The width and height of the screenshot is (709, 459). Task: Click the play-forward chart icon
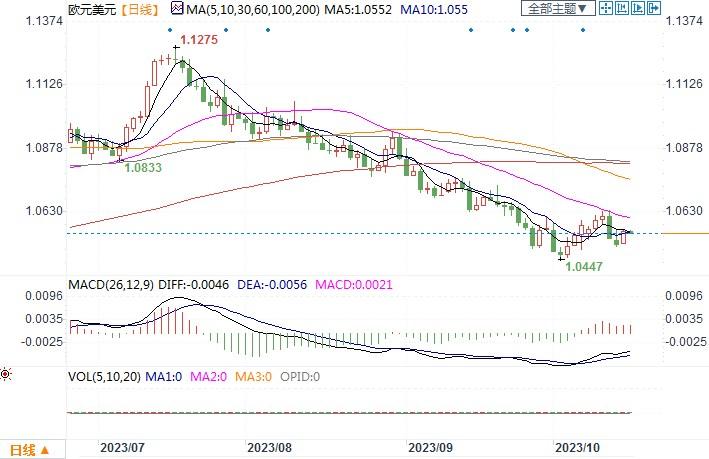[638, 8]
